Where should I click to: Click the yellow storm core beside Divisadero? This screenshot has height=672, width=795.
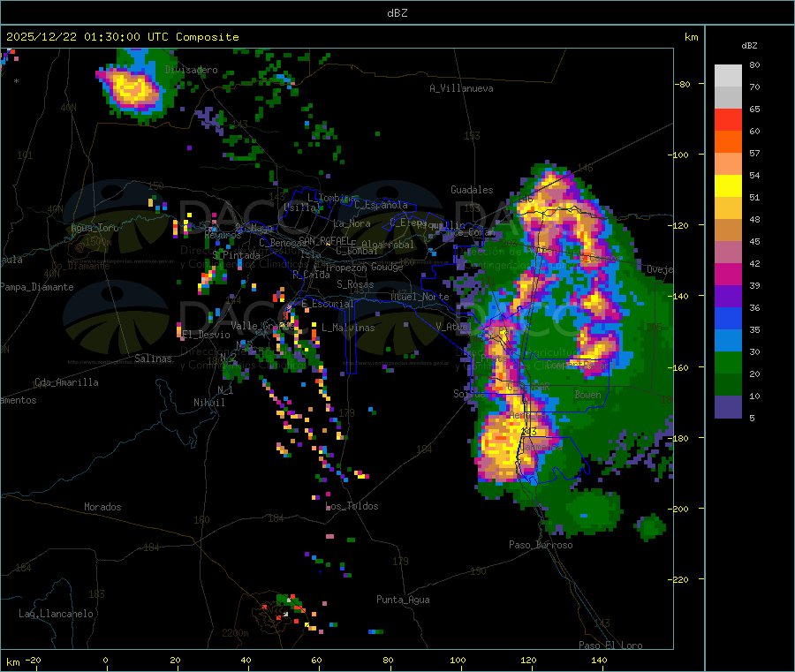coord(132,87)
